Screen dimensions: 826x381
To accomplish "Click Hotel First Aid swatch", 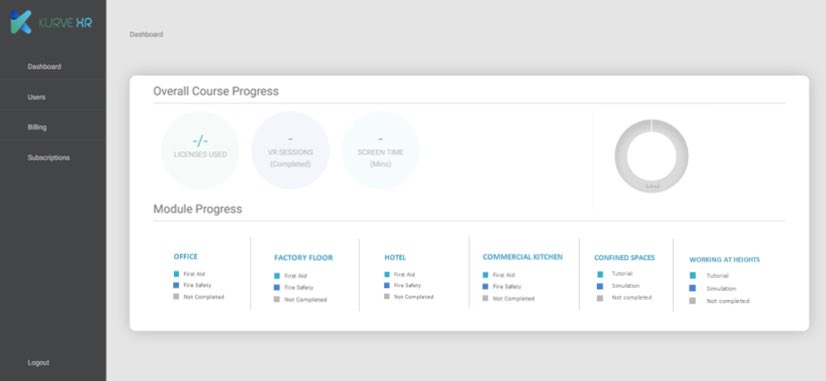I will point(387,275).
